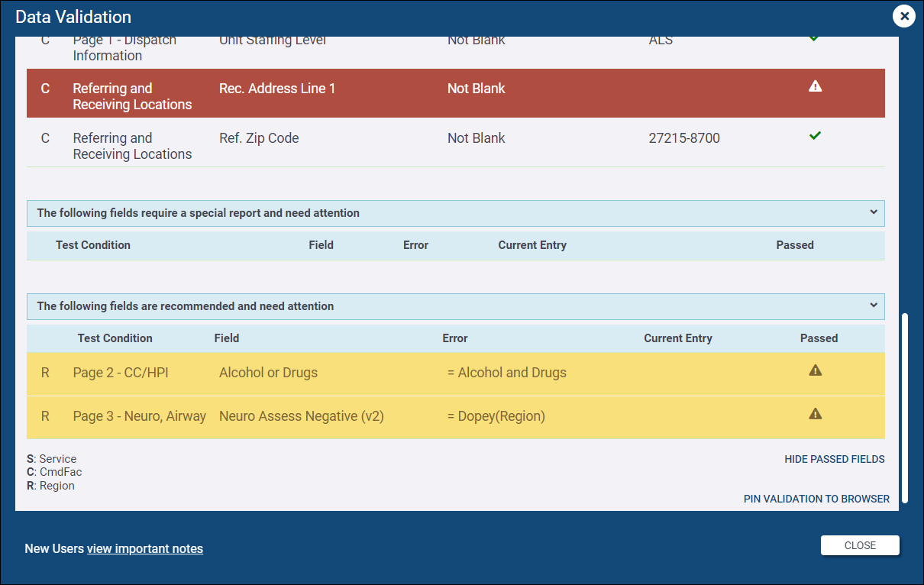The image size is (924, 585).
Task: Click the special report section header bar
Action: [456, 213]
